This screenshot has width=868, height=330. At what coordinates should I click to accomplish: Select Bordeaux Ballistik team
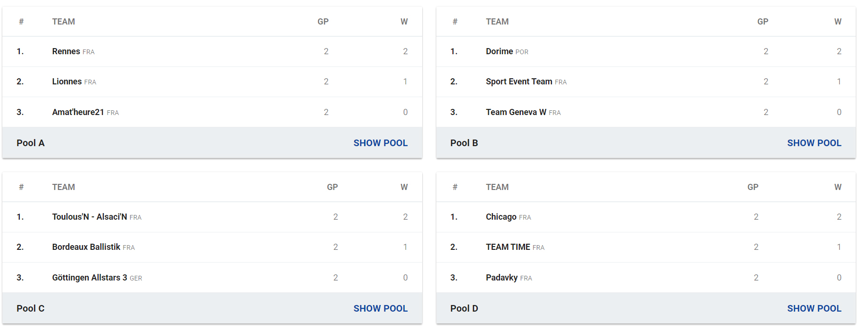point(86,247)
